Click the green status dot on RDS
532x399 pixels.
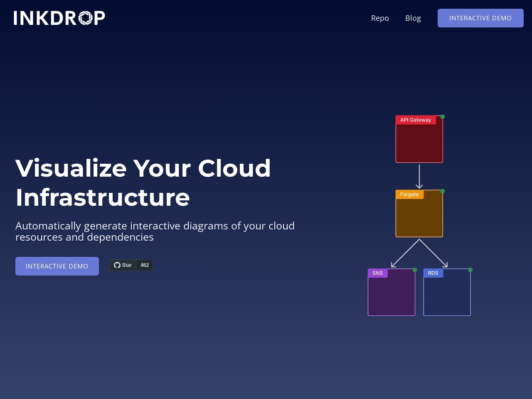(x=470, y=270)
